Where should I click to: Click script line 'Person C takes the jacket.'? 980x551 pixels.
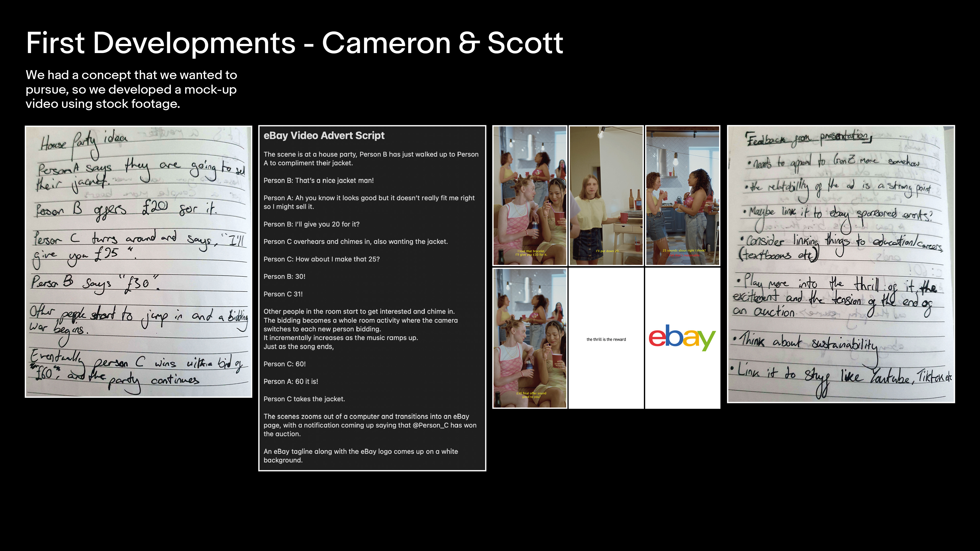click(x=304, y=399)
